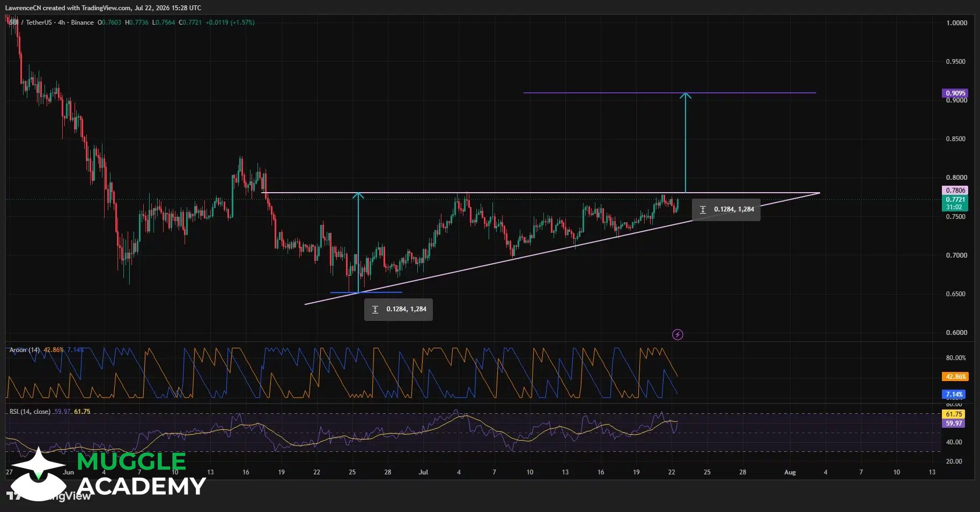Screen dimensions: 980x512
Task: Click the open price value O0.7603
Action: [109, 23]
